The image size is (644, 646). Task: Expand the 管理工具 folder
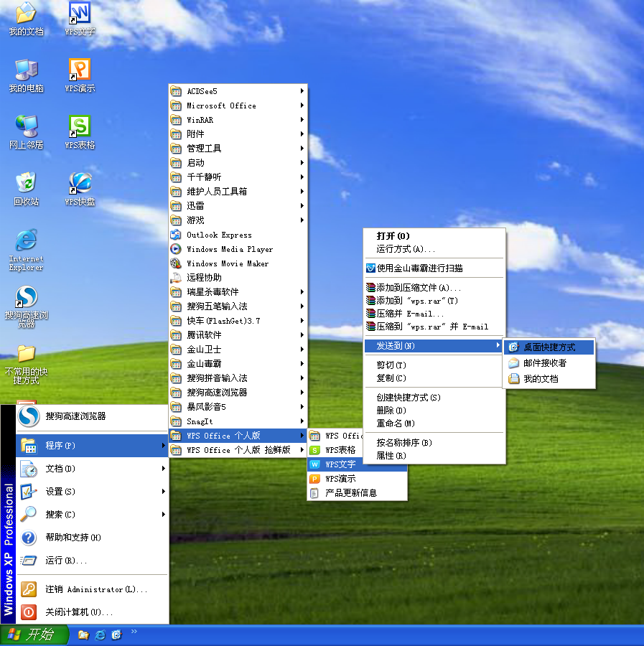click(238, 149)
